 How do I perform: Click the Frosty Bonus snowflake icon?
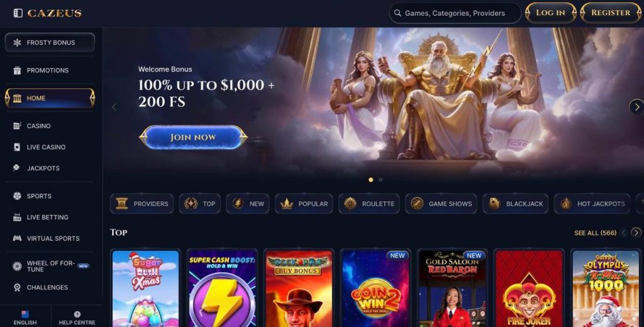coord(17,42)
